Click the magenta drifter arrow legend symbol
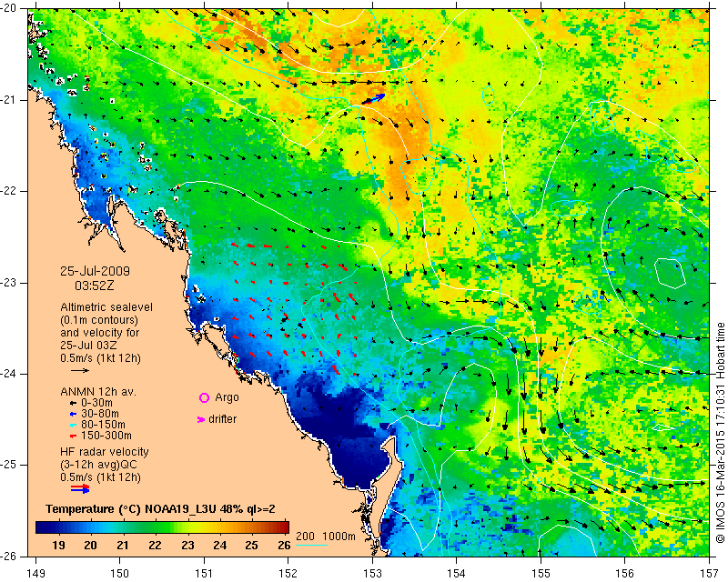The height and width of the screenshot is (582, 728). click(201, 419)
